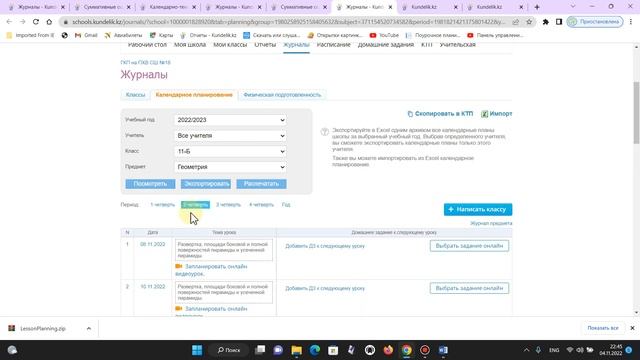Open a new browser tab

[537, 7]
